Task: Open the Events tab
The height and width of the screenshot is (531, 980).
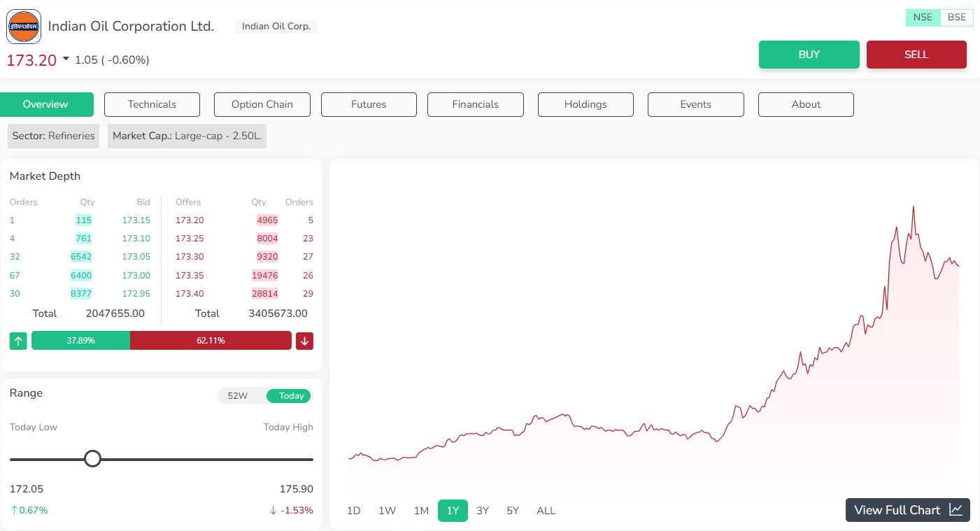Action: tap(696, 104)
